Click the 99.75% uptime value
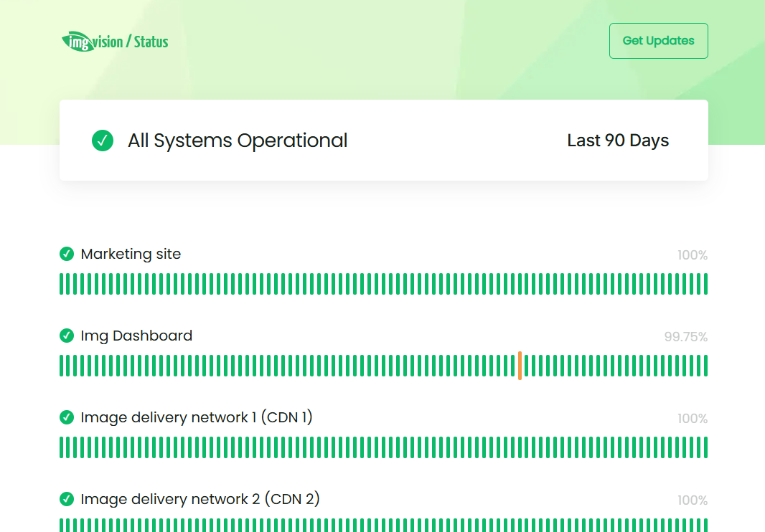Viewport: 765px width, 532px height. (x=685, y=337)
